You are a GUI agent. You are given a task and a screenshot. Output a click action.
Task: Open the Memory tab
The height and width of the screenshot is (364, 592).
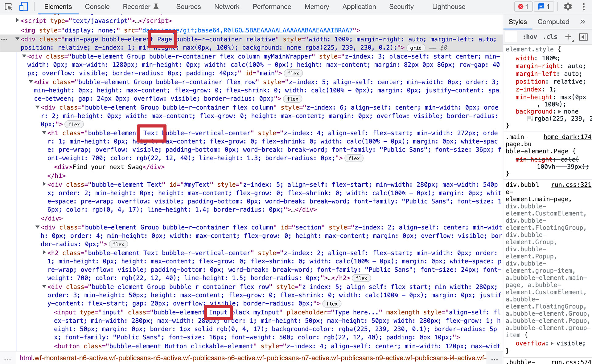pyautogui.click(x=317, y=7)
